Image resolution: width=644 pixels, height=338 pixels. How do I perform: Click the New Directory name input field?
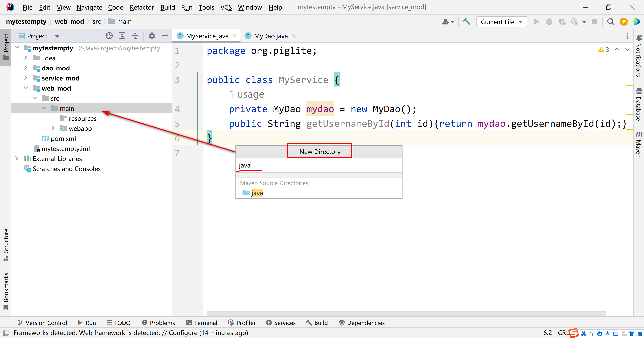[x=318, y=165]
